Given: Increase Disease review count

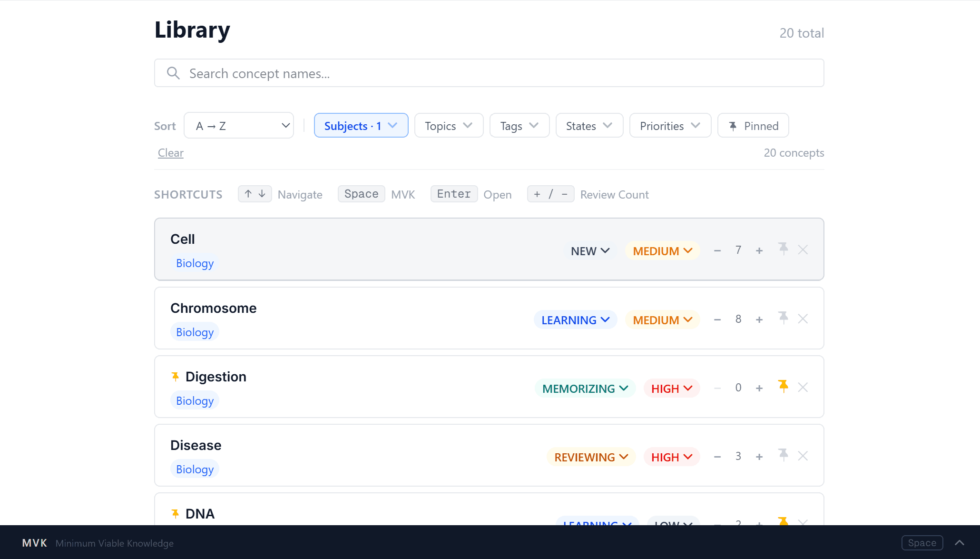Looking at the screenshot, I should click(x=759, y=457).
